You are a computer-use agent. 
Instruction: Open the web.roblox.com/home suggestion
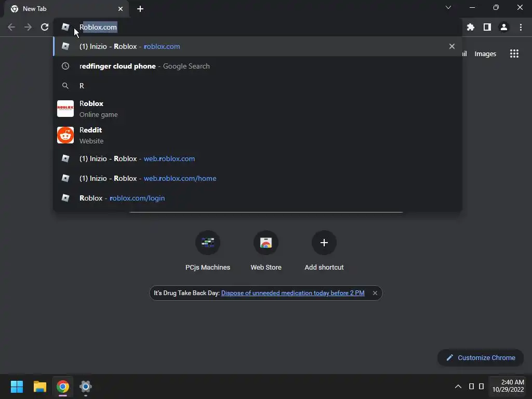click(x=258, y=178)
